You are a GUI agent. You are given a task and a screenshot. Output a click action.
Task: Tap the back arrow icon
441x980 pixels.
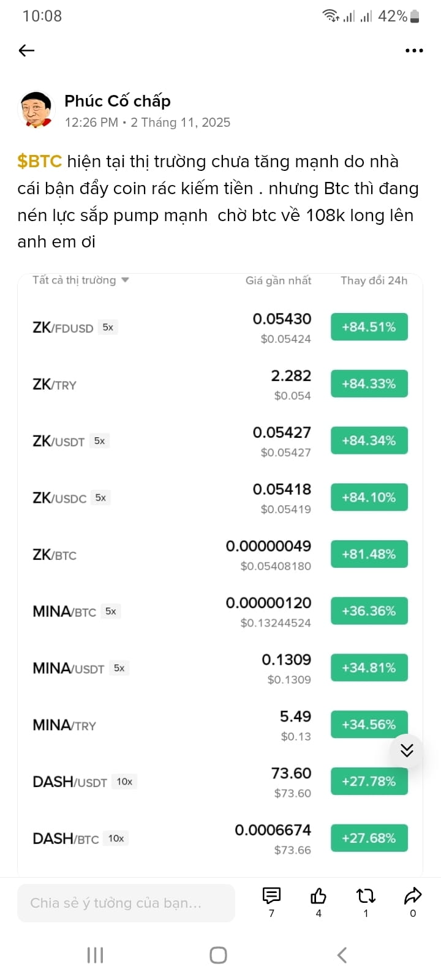tap(26, 50)
